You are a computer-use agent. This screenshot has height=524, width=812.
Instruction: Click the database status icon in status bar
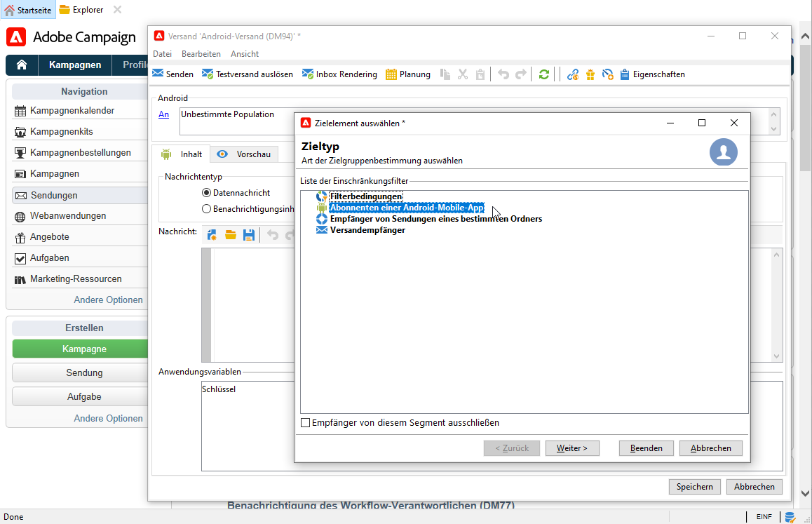point(790,517)
